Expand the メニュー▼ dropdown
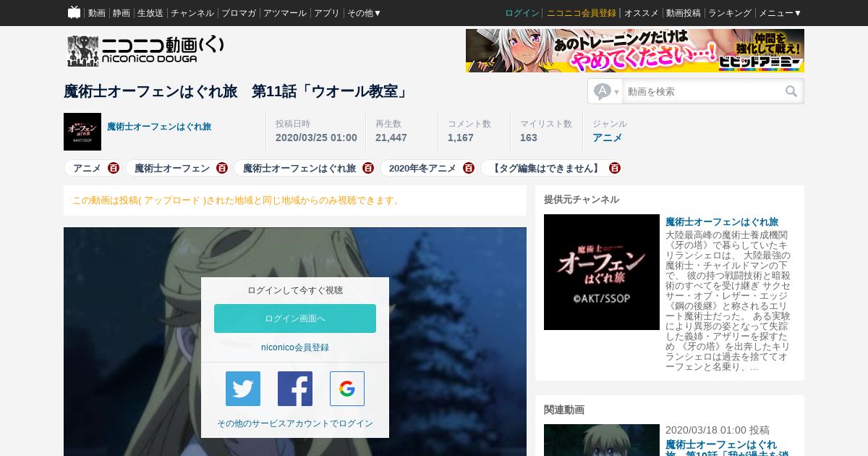The image size is (868, 456). point(780,13)
